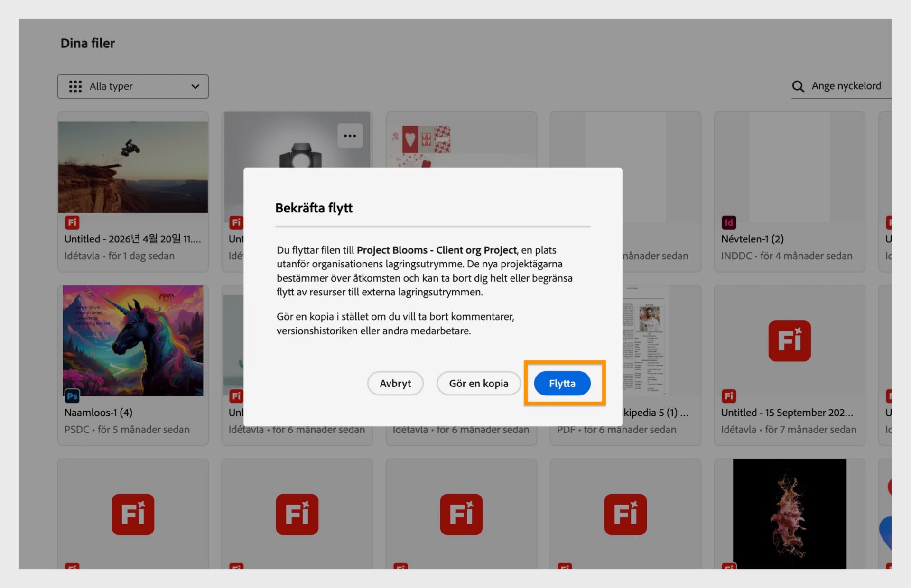The width and height of the screenshot is (911, 588).
Task: Open the unicorn thumbnail of Naamloos-1 (4)
Action: (x=133, y=340)
